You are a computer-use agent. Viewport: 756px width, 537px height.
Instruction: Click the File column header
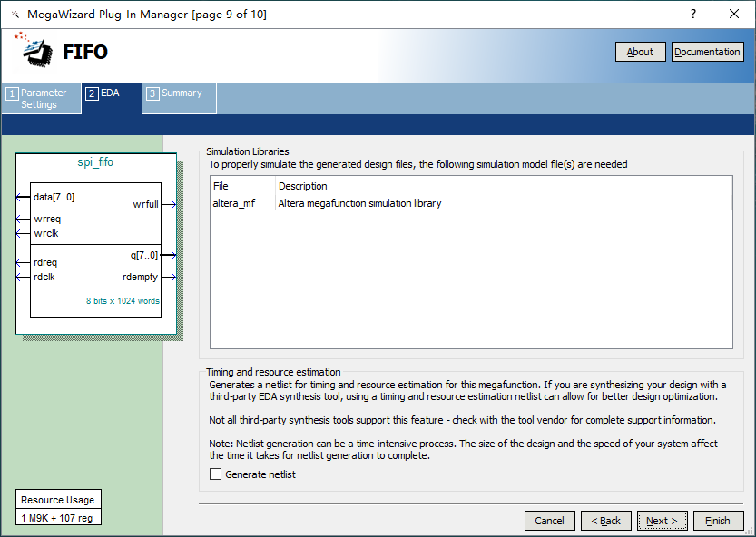point(221,186)
